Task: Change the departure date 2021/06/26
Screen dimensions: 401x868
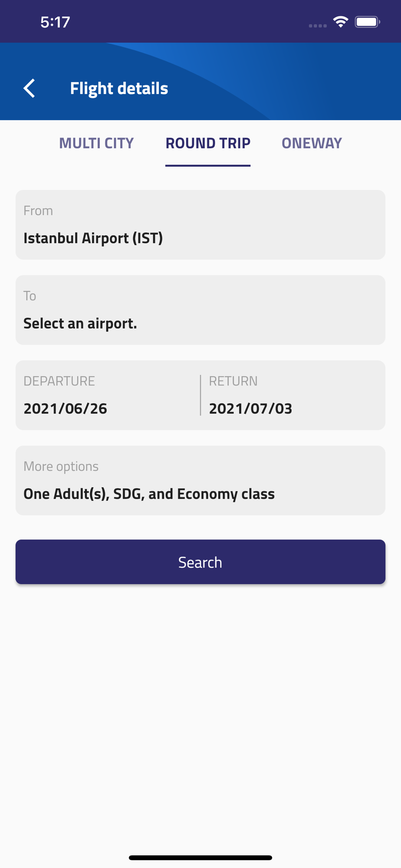Action: coord(65,408)
